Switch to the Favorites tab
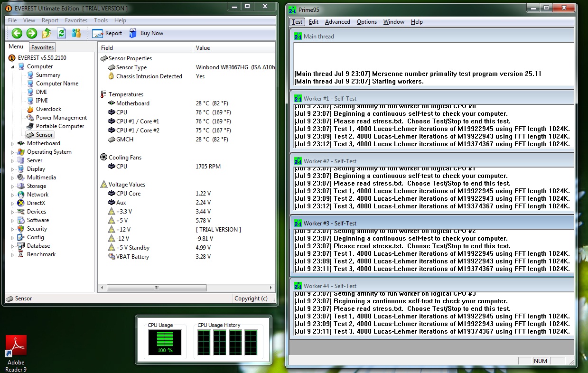The height and width of the screenshot is (373, 588). [42, 47]
